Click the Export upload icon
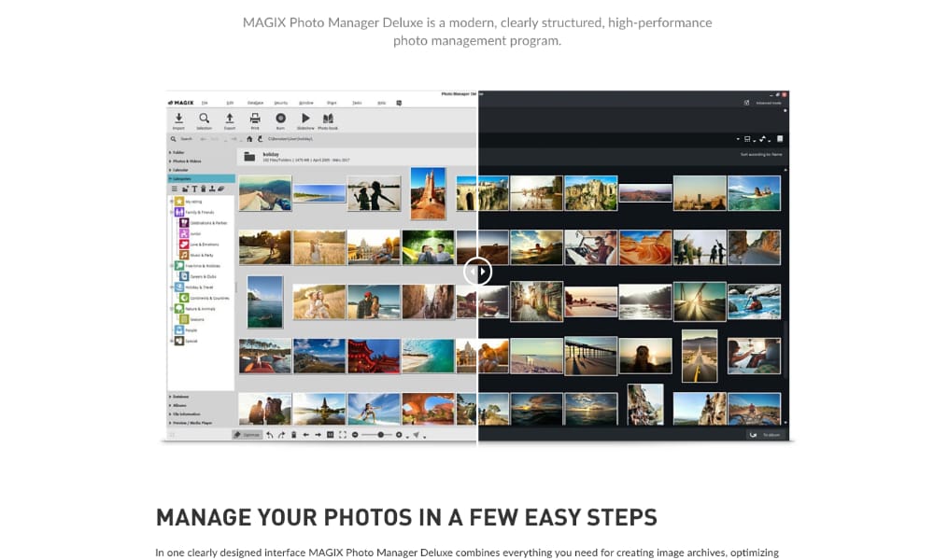 point(230,119)
